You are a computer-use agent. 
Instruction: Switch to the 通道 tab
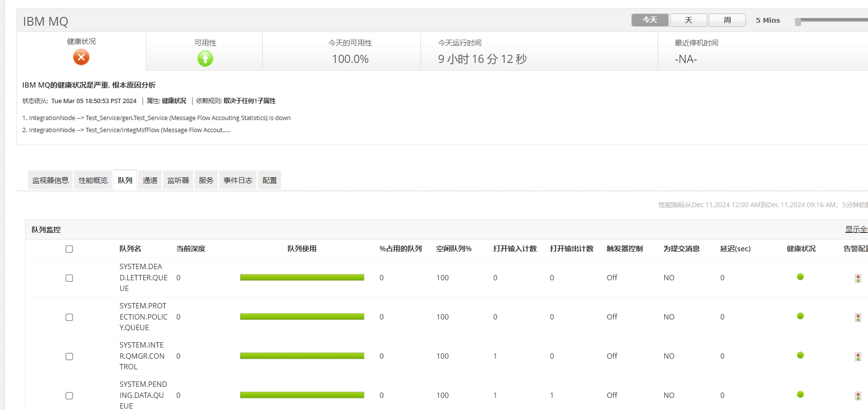pyautogui.click(x=150, y=180)
